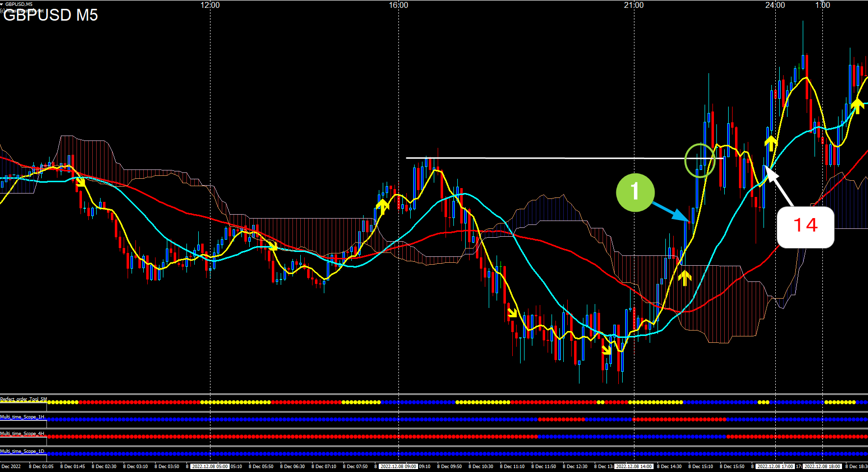Click the 8 Dec 06:30 axis label
The width and height of the screenshot is (868, 472).
point(292,467)
